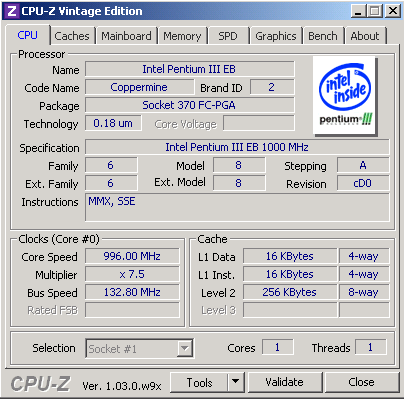Click the Level 2 size '256 KBytes'
404x399 pixels.
[x=290, y=292]
